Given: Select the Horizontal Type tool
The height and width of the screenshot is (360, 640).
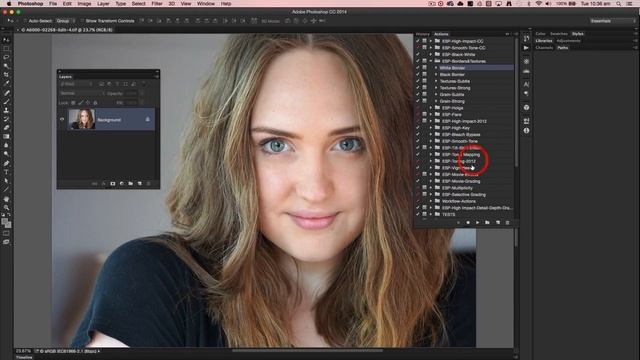Looking at the screenshot, I should tap(6, 172).
